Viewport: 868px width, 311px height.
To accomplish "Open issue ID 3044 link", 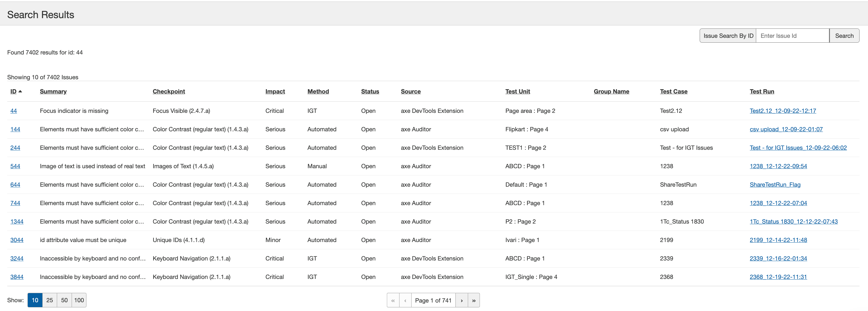I will 17,240.
